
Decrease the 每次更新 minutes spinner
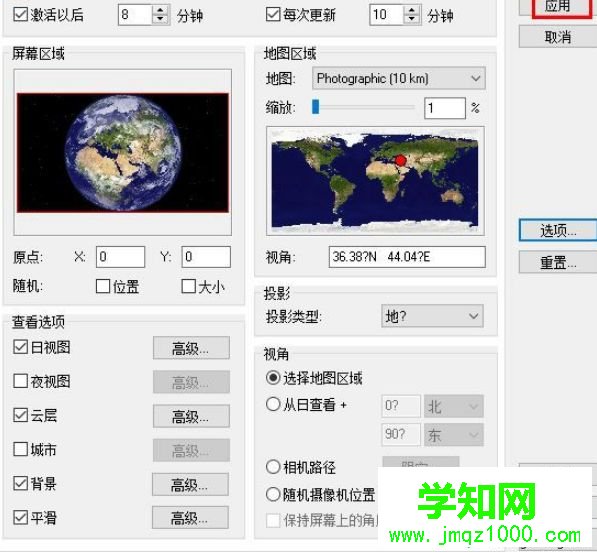click(412, 19)
